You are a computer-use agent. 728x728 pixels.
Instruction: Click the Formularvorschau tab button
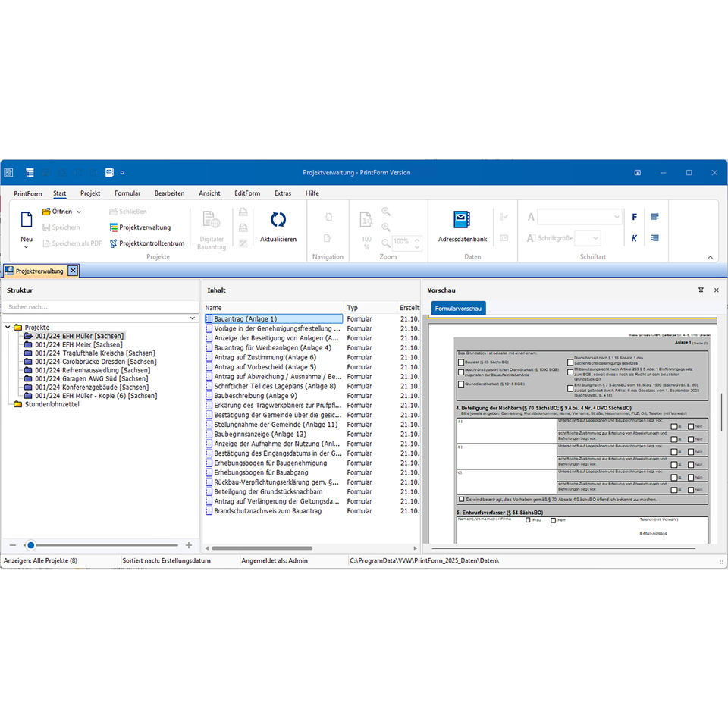click(x=458, y=309)
